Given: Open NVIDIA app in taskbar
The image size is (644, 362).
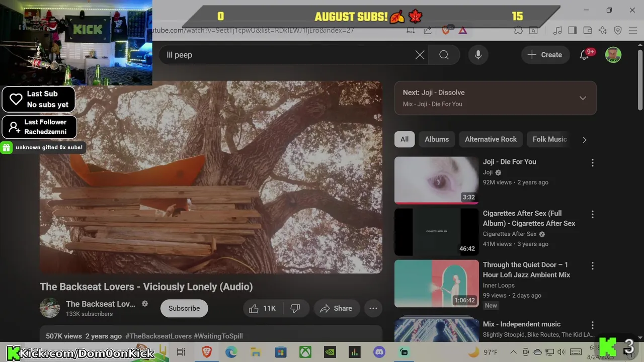Looking at the screenshot, I should click(330, 352).
